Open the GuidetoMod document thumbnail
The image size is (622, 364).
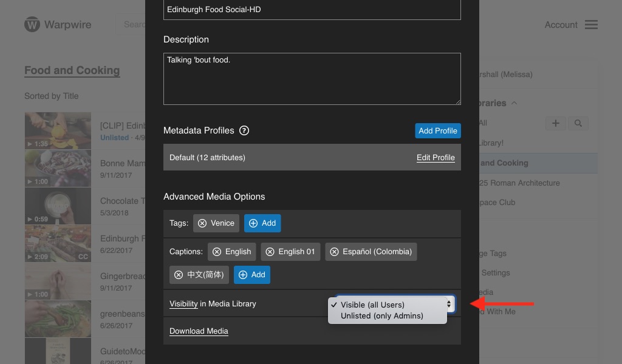click(58, 351)
